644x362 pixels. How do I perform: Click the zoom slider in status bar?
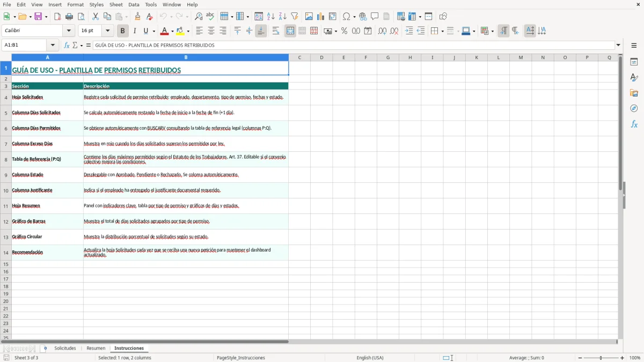601,358
